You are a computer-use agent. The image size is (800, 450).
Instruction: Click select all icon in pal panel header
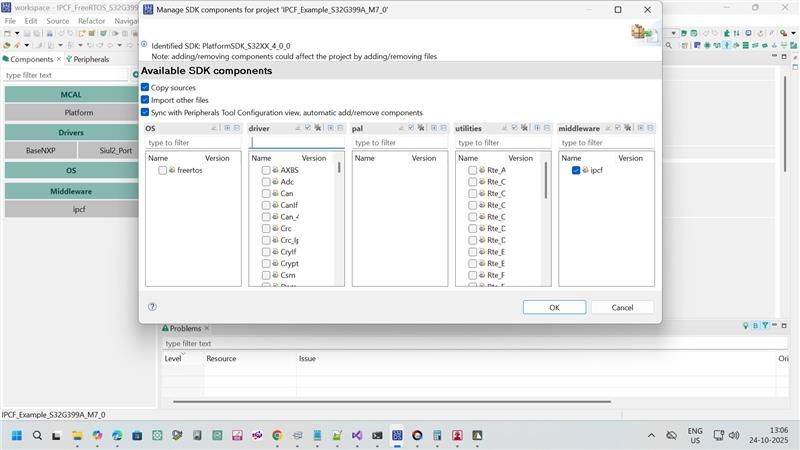tap(411, 128)
